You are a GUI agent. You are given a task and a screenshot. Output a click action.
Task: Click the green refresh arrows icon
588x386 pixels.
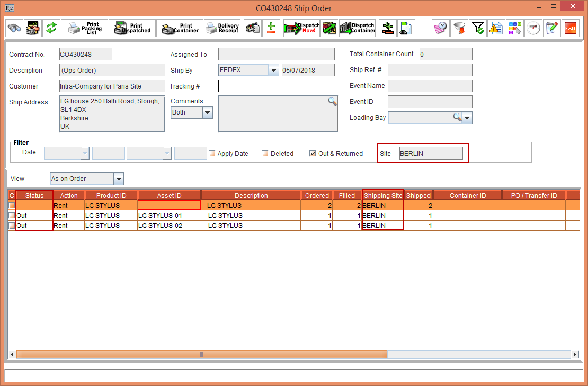(51, 28)
